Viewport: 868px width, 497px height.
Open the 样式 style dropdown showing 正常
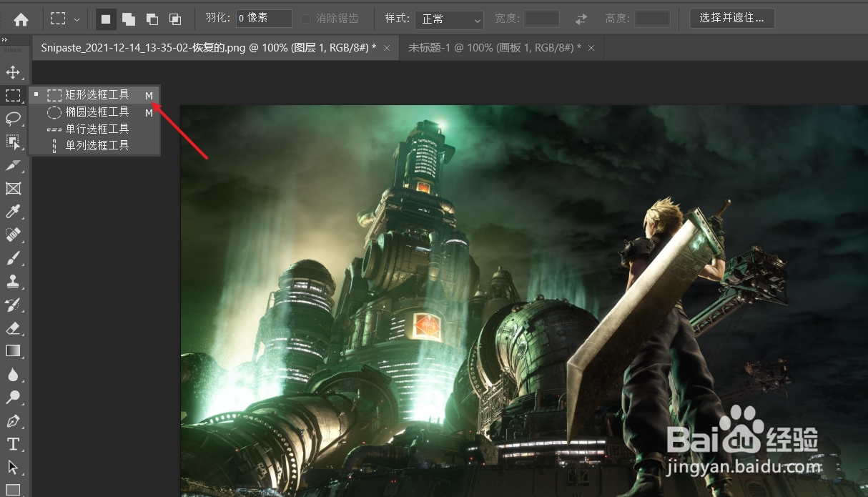449,19
